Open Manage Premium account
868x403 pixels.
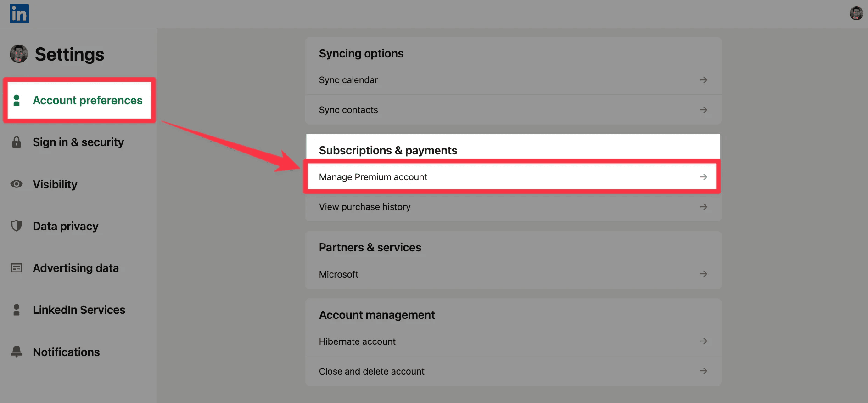[x=512, y=177]
